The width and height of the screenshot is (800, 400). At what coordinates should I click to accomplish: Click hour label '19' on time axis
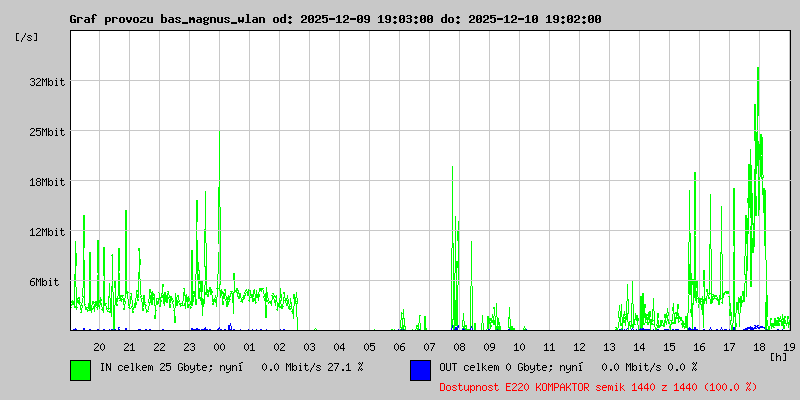click(789, 347)
